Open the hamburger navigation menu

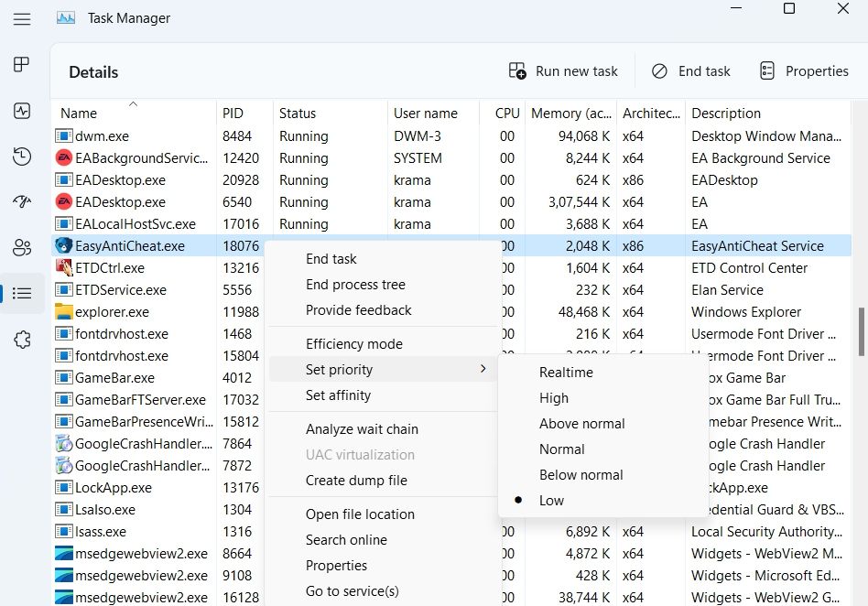coord(22,18)
